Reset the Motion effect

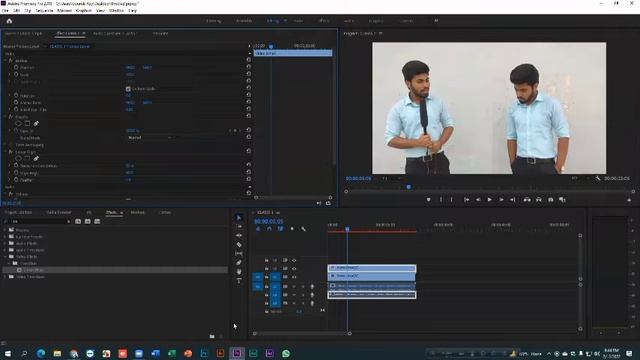pyautogui.click(x=249, y=60)
